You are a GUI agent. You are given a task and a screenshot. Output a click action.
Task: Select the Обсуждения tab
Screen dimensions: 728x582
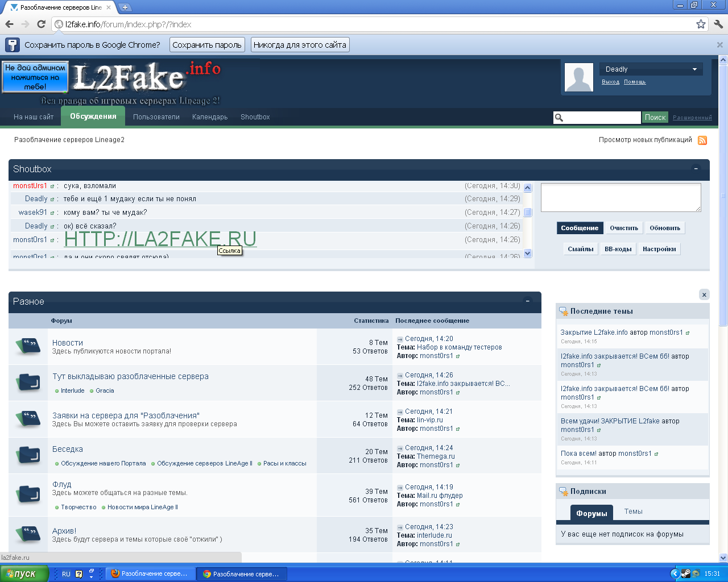click(93, 117)
